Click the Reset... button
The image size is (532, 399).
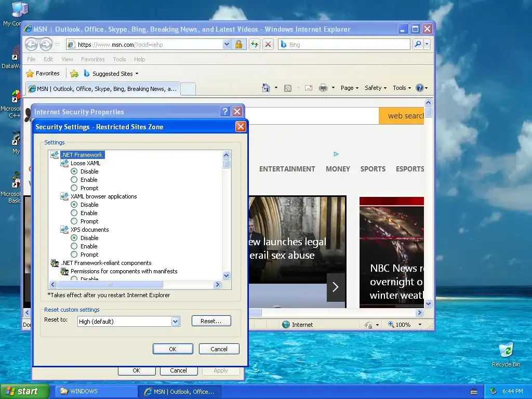click(x=211, y=321)
